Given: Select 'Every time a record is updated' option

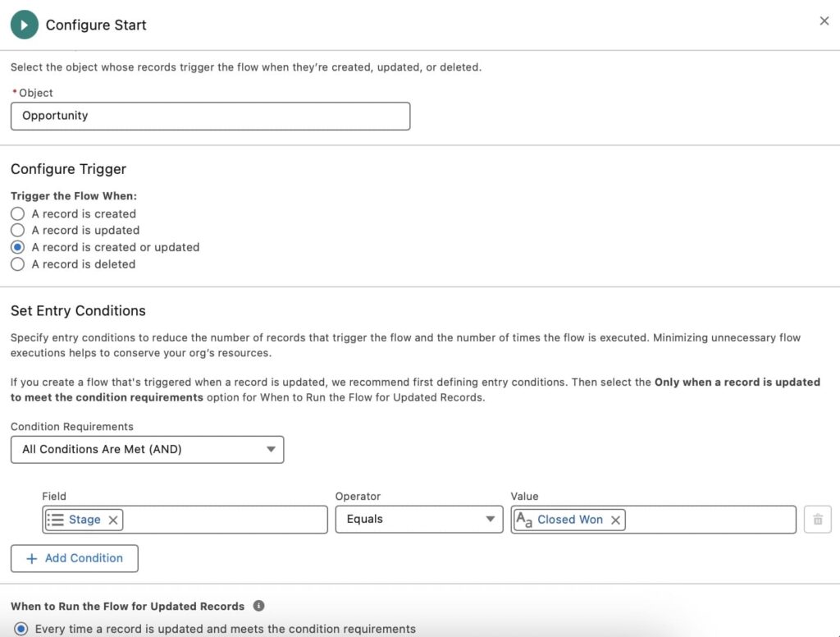Looking at the screenshot, I should pos(21,629).
